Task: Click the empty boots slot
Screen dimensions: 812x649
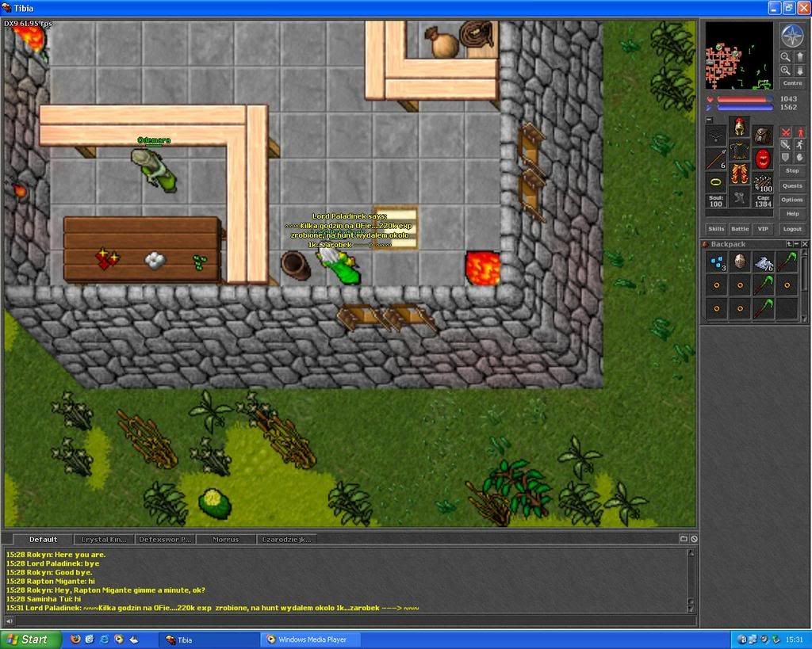Action: 740,197
